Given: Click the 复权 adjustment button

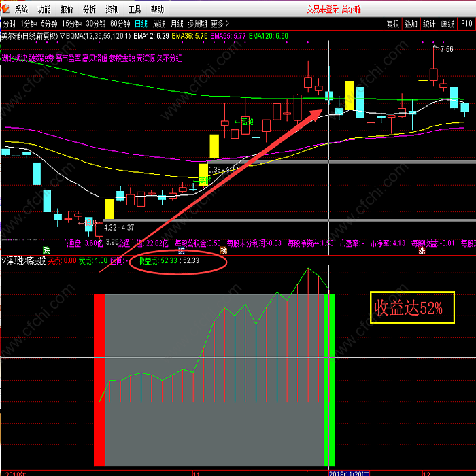Looking at the screenshot, I should tap(393, 24).
